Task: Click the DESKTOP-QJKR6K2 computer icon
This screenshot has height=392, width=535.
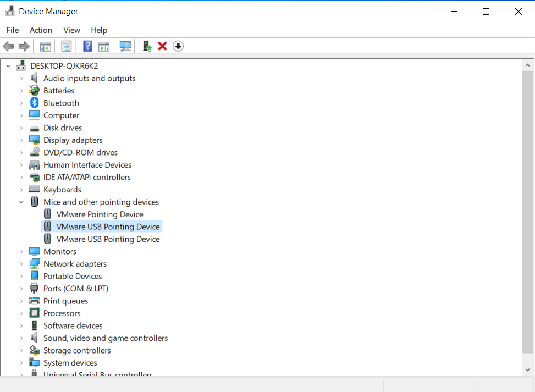Action: 21,65
